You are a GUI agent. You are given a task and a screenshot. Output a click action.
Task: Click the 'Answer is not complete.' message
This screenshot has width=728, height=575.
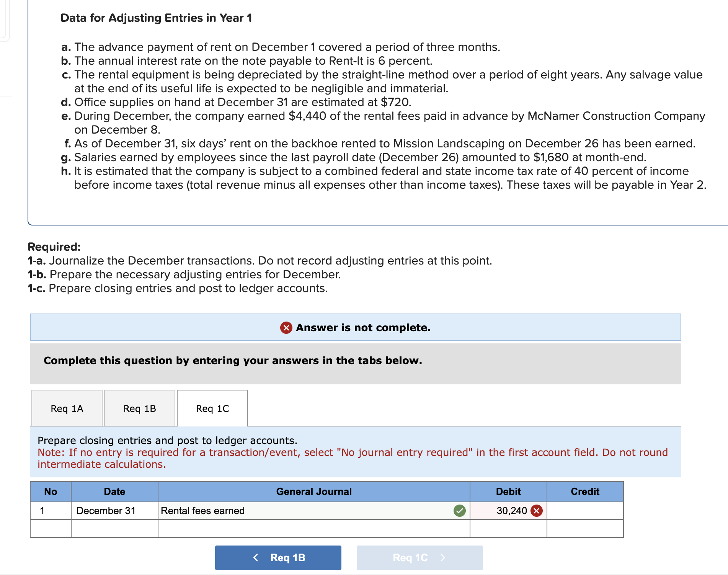pos(363,328)
